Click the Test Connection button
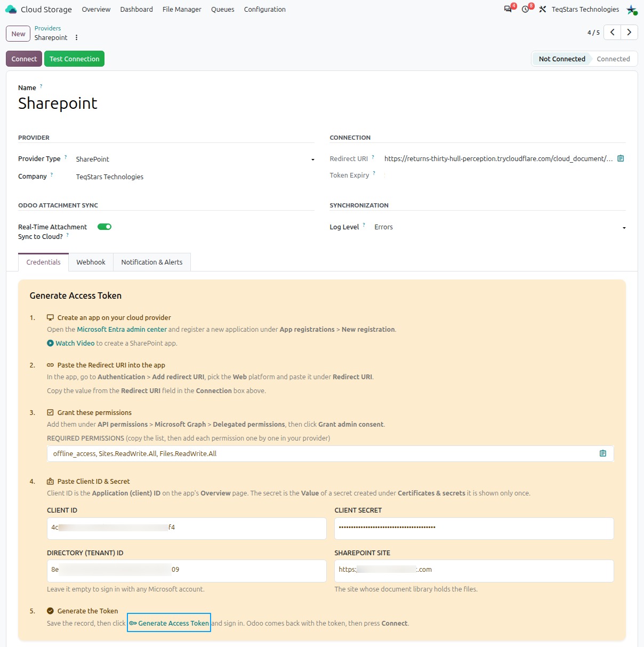 coord(74,59)
